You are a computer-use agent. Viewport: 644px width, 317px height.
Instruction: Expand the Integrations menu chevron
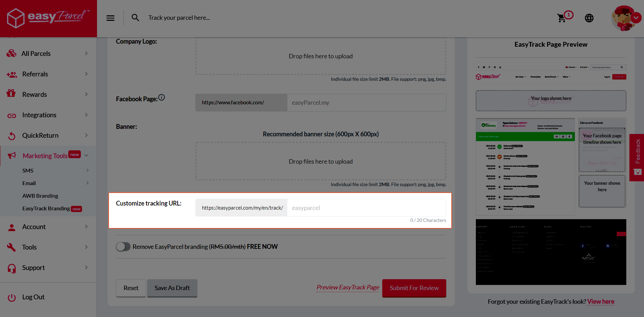click(86, 115)
